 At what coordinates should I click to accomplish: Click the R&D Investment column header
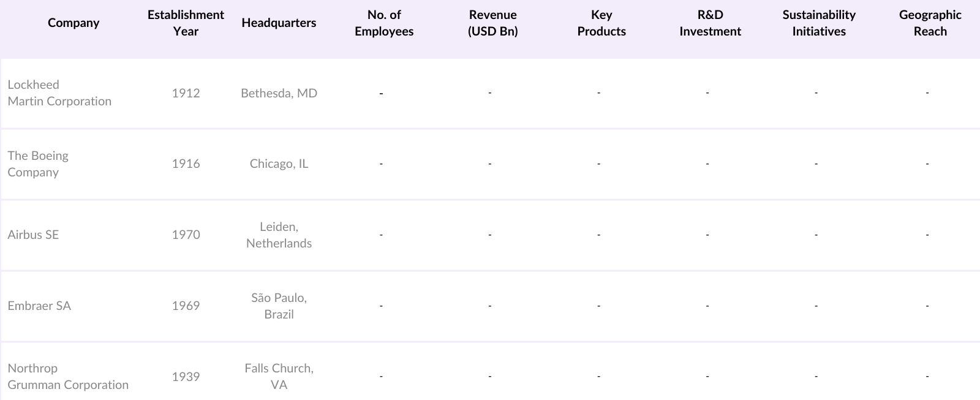tap(710, 23)
